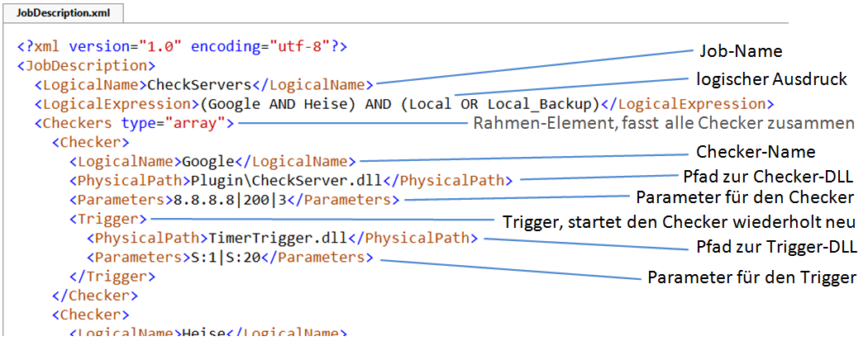Click the "Rahmen-Element" annotation text
Screen dimensions: 868x341
click(x=663, y=124)
